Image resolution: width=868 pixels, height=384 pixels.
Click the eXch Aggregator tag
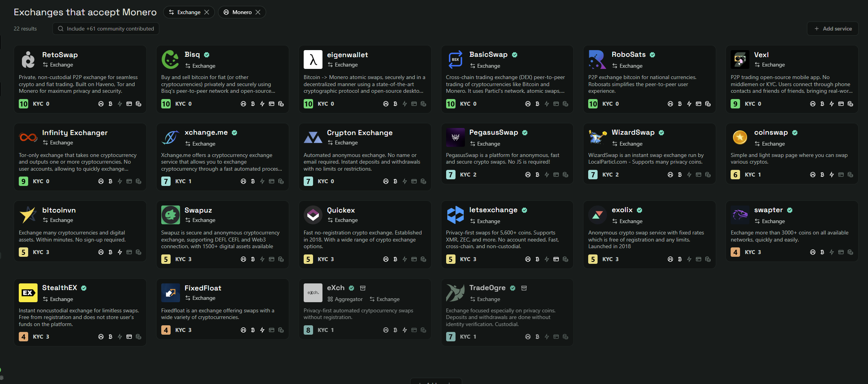[x=345, y=299]
